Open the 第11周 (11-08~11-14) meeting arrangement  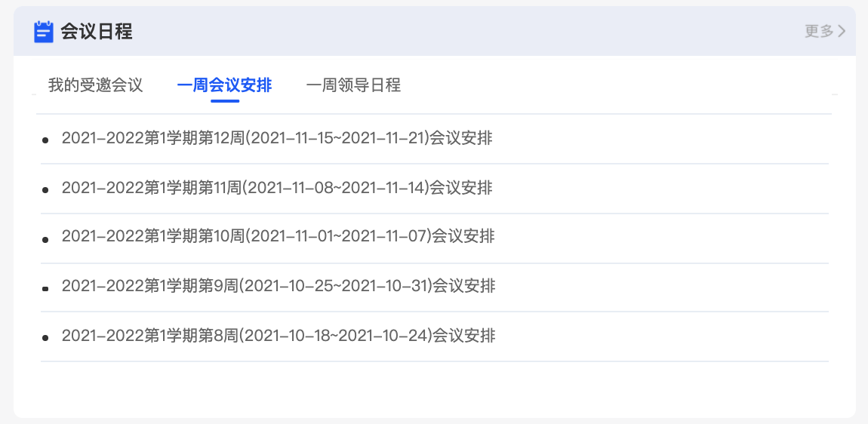click(x=277, y=188)
